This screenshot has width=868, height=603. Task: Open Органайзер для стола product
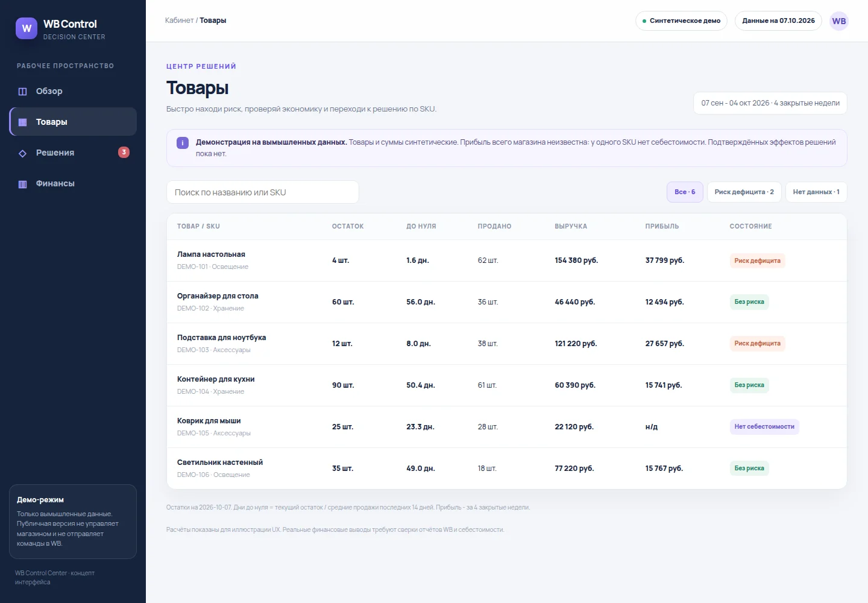point(507,302)
